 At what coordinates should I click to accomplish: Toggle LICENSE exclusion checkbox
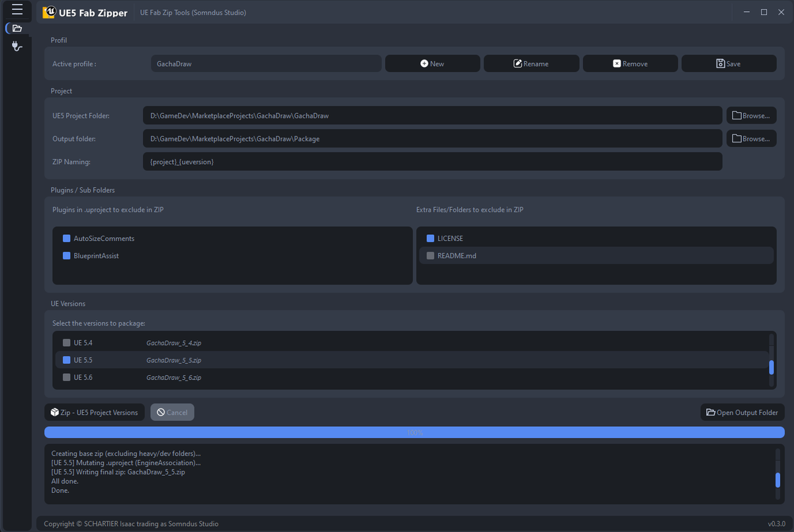pyautogui.click(x=430, y=238)
